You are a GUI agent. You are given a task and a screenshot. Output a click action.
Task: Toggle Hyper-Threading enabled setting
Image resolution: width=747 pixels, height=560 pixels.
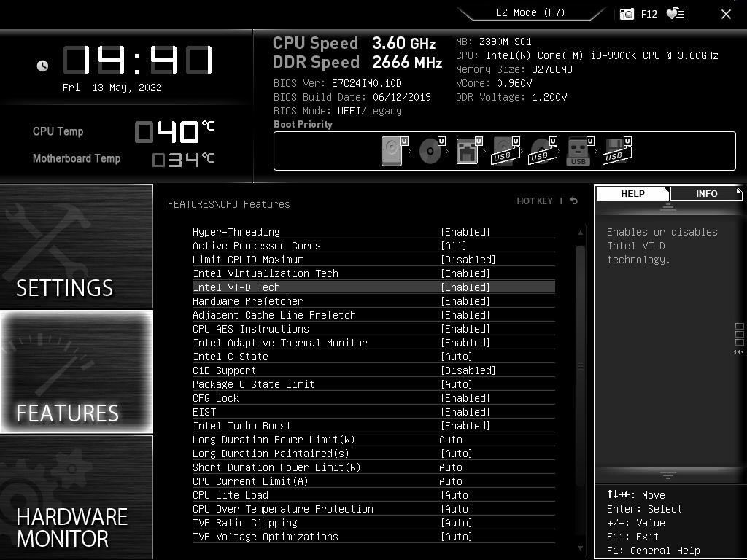(x=373, y=232)
